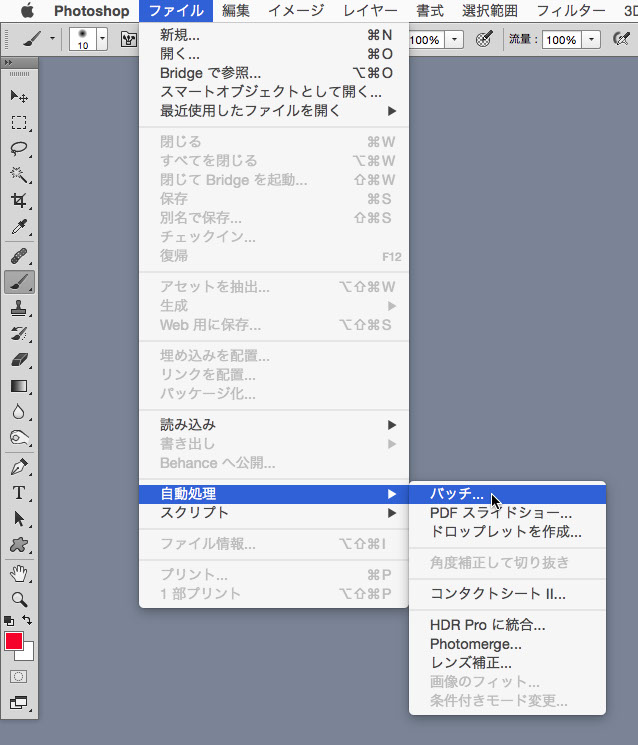The height and width of the screenshot is (745, 638).
Task: Open the tool preset picker arrow
Action: (52, 38)
